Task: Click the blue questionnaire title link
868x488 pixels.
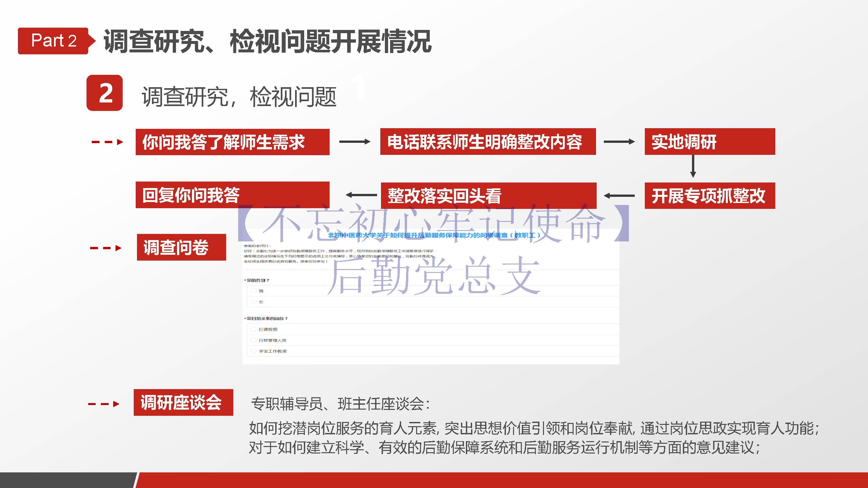Action: (x=434, y=235)
